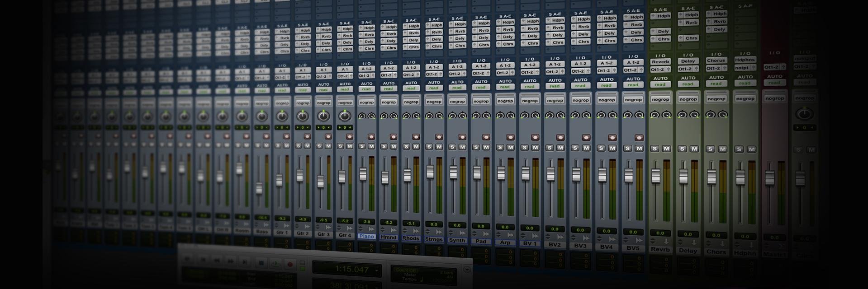Mute the Chors aux track
Viewport: 868px width, 289px height.
pos(722,149)
